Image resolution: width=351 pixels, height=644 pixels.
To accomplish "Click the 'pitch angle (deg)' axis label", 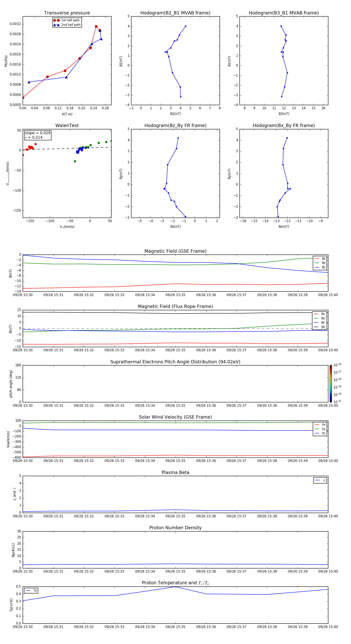I will (11, 384).
